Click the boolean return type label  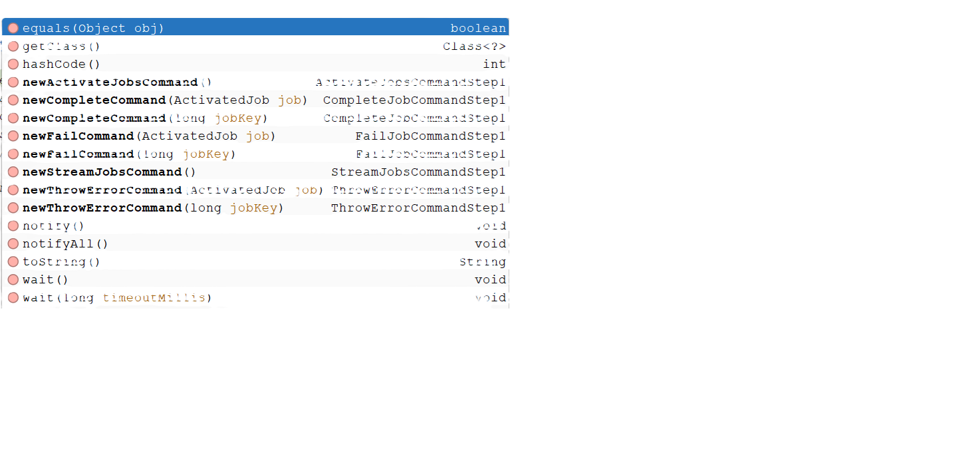pyautogui.click(x=478, y=28)
